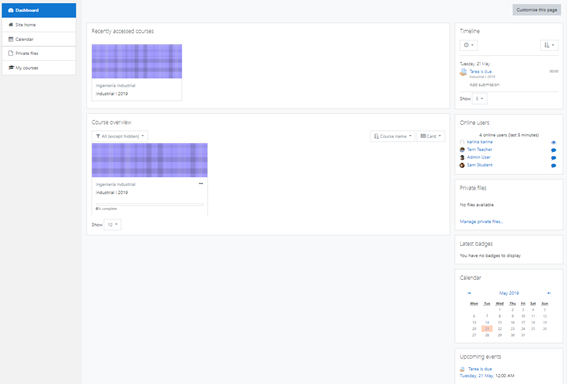Click message bubble icon beside Admin User

pos(553,158)
